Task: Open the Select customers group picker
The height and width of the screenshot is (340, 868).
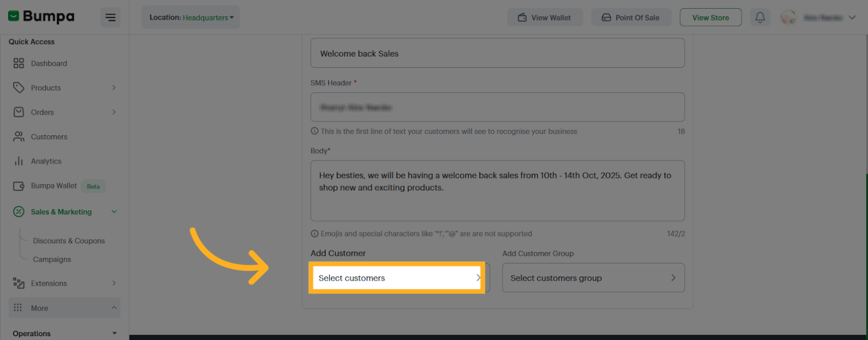Action: point(593,277)
